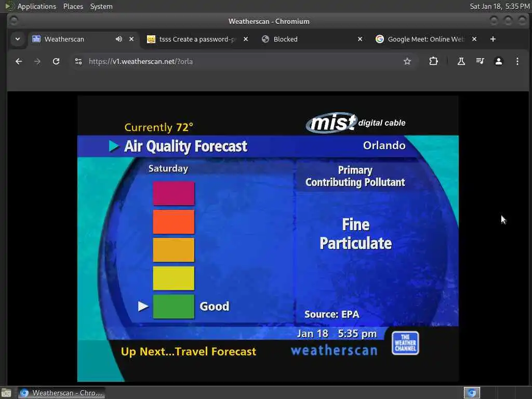This screenshot has width=532, height=399.
Task: Click workspace switcher in bottom panel
Action: point(472,393)
